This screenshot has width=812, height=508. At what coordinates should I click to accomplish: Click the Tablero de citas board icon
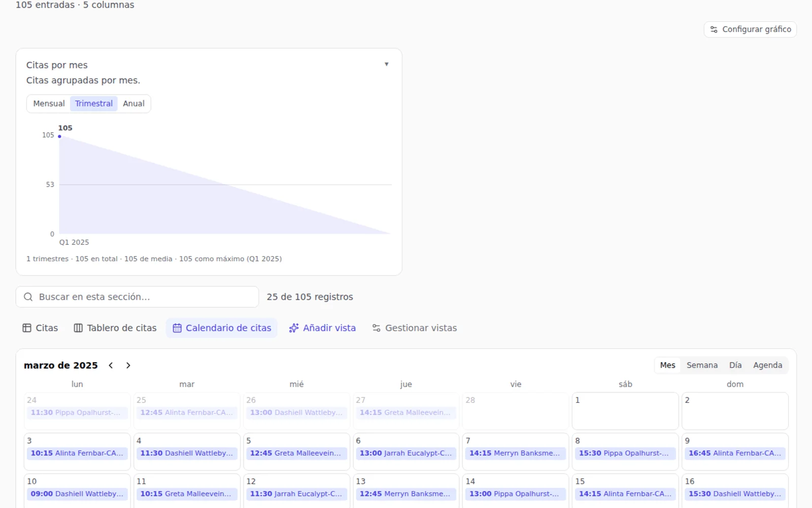(x=78, y=328)
